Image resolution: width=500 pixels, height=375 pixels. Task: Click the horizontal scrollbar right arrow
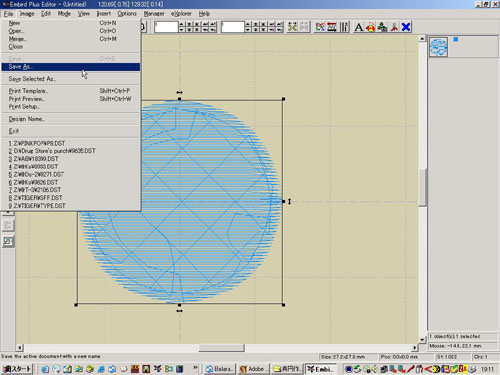click(x=414, y=348)
